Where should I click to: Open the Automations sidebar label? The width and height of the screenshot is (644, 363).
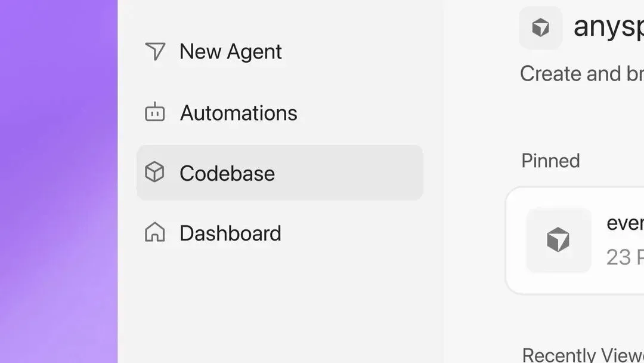pyautogui.click(x=239, y=113)
